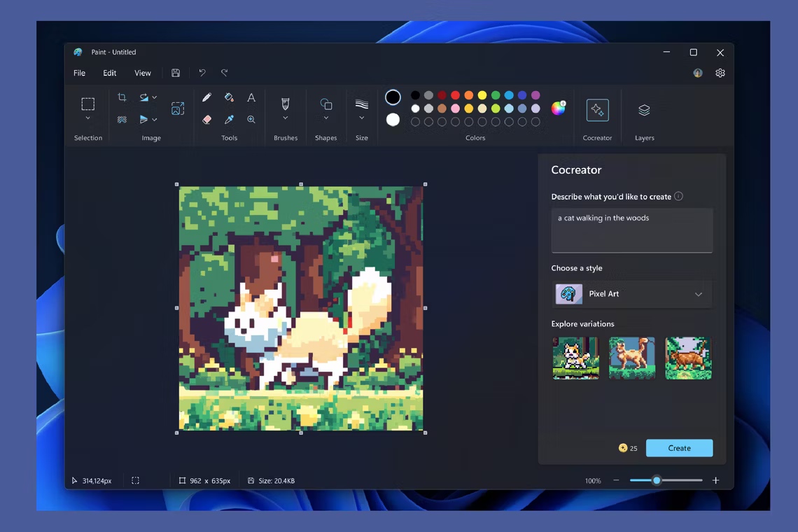Click the Create button

point(680,448)
